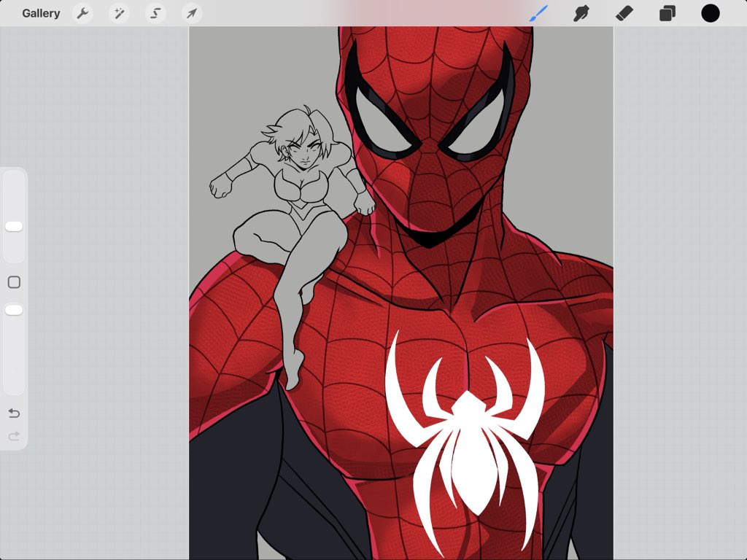Open the black color picker swatch
This screenshot has height=560, width=747.
point(710,13)
